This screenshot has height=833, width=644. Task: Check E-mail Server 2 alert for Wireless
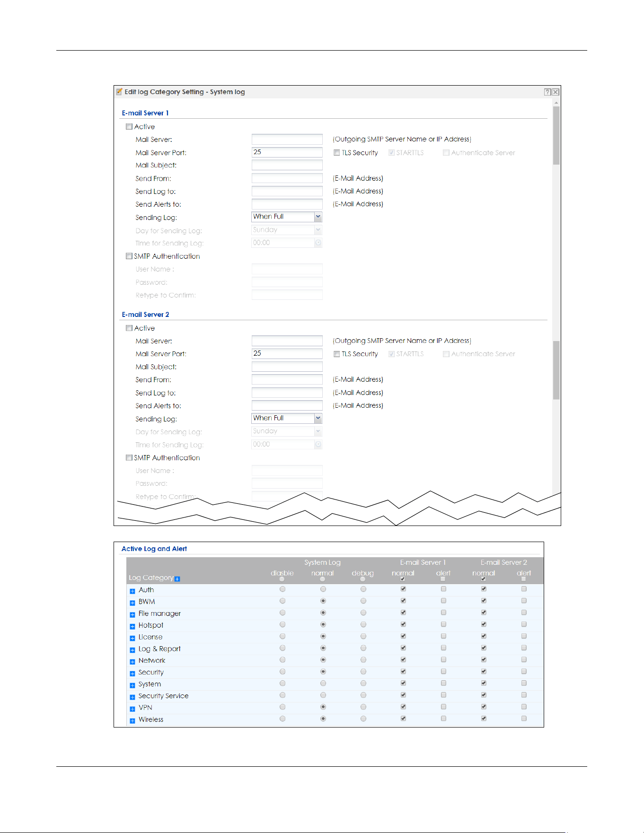tap(524, 719)
